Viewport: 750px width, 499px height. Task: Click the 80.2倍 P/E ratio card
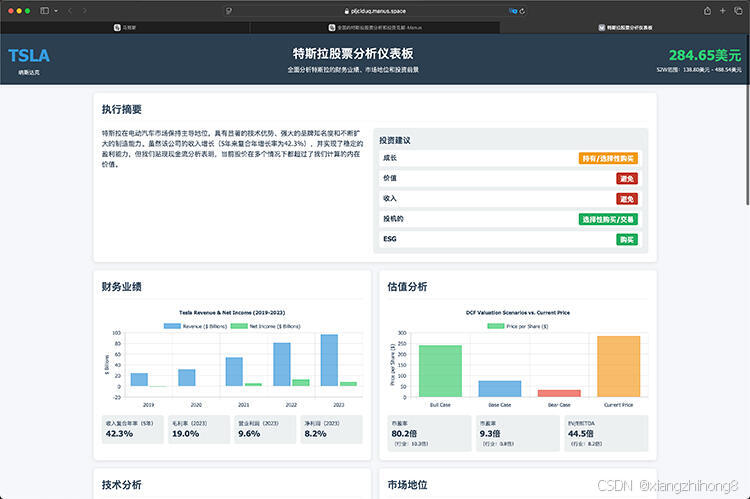(430, 433)
